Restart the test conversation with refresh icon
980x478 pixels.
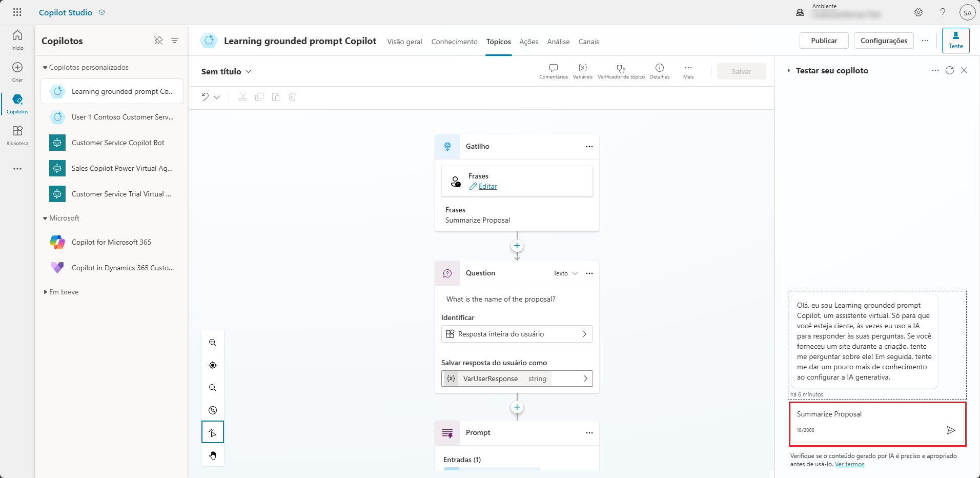coord(950,70)
